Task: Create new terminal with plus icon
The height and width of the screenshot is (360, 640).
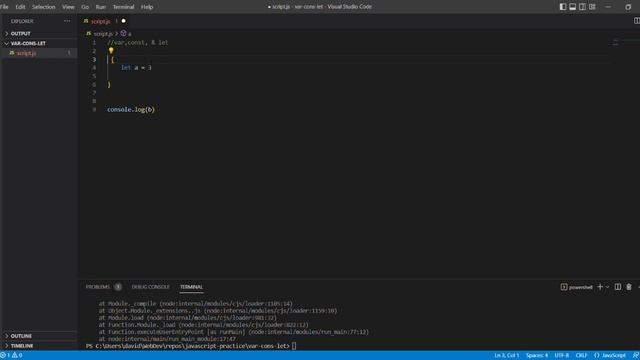Action: click(600, 287)
